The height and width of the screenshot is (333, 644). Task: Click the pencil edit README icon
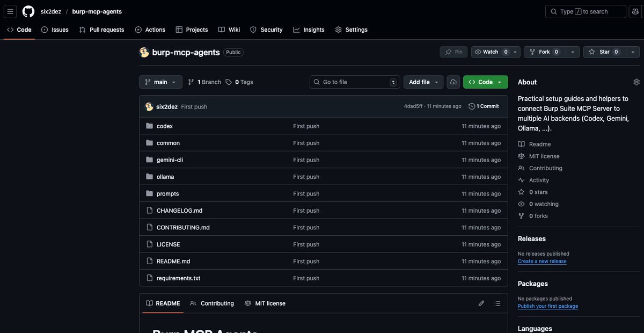481,303
